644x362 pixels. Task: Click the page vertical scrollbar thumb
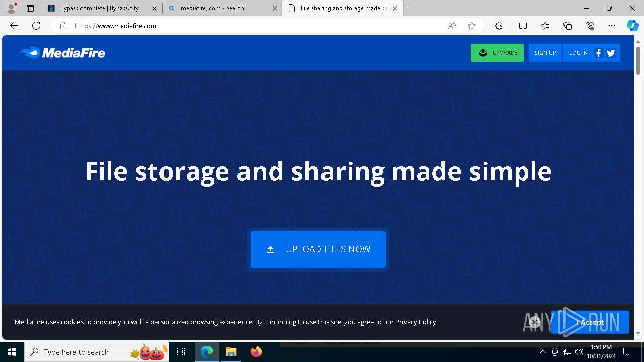coord(638,61)
